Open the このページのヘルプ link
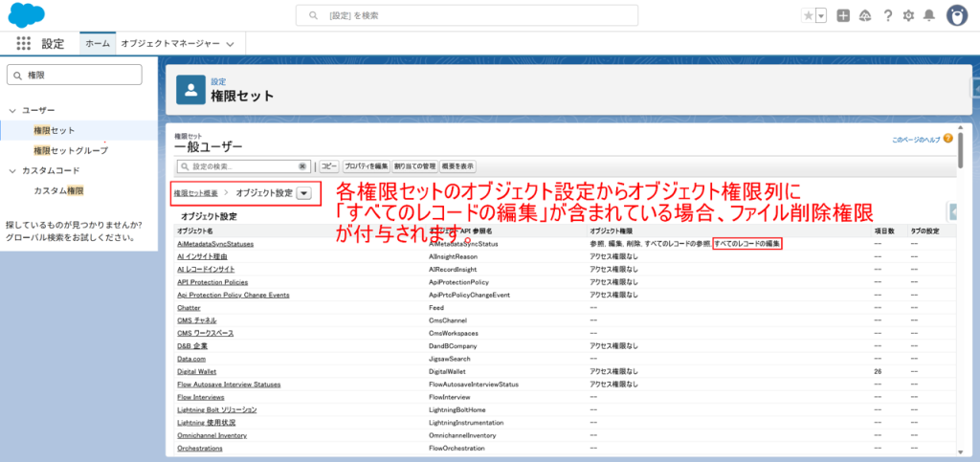This screenshot has height=462, width=980. click(x=916, y=141)
